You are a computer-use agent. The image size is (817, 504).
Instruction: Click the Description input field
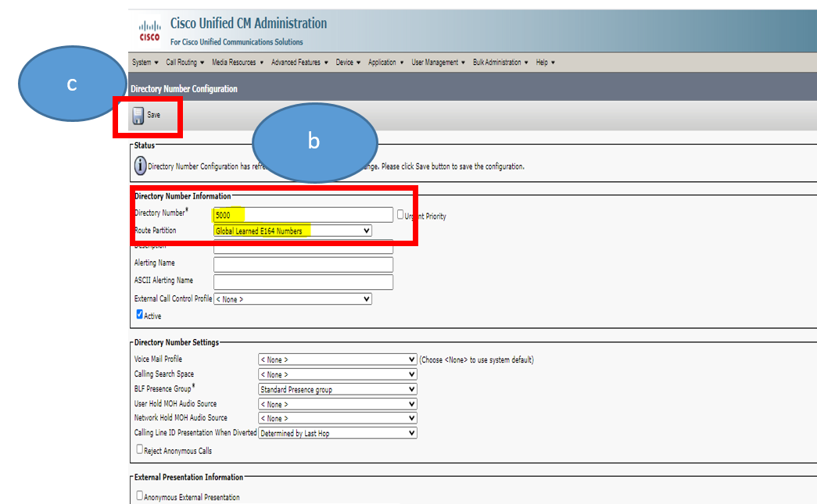[303, 247]
